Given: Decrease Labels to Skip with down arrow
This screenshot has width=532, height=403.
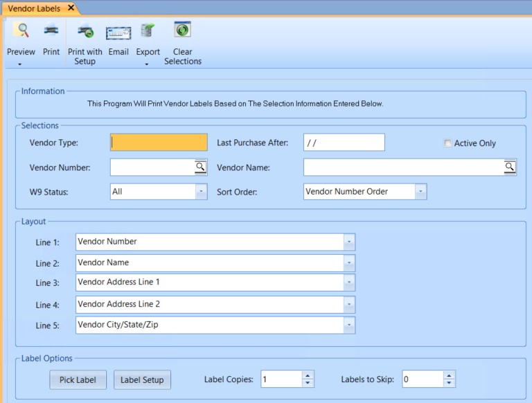Looking at the screenshot, I should point(450,383).
